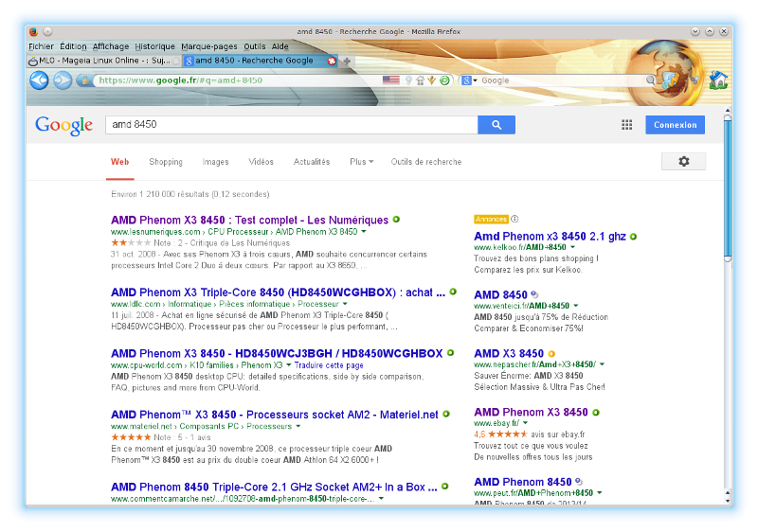The width and height of the screenshot is (758, 532).
Task: Click the US flag icon in address bar
Action: (x=390, y=80)
